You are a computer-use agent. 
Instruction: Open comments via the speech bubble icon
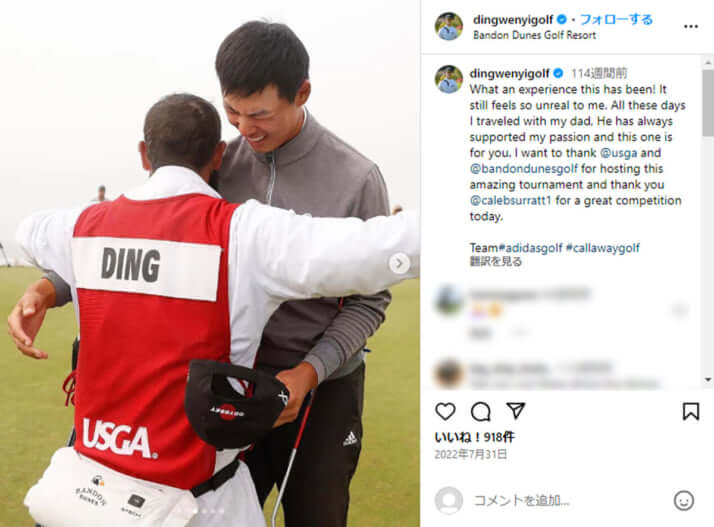(x=480, y=412)
